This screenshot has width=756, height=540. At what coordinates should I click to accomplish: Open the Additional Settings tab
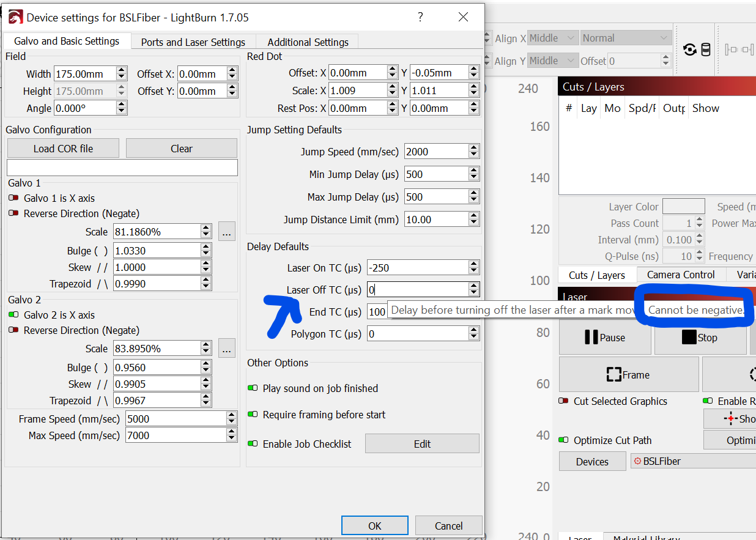click(x=308, y=42)
